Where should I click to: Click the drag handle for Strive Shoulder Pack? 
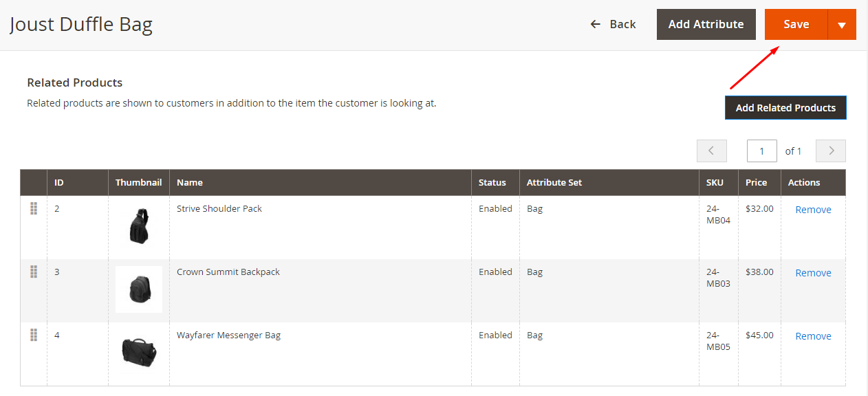(x=34, y=208)
